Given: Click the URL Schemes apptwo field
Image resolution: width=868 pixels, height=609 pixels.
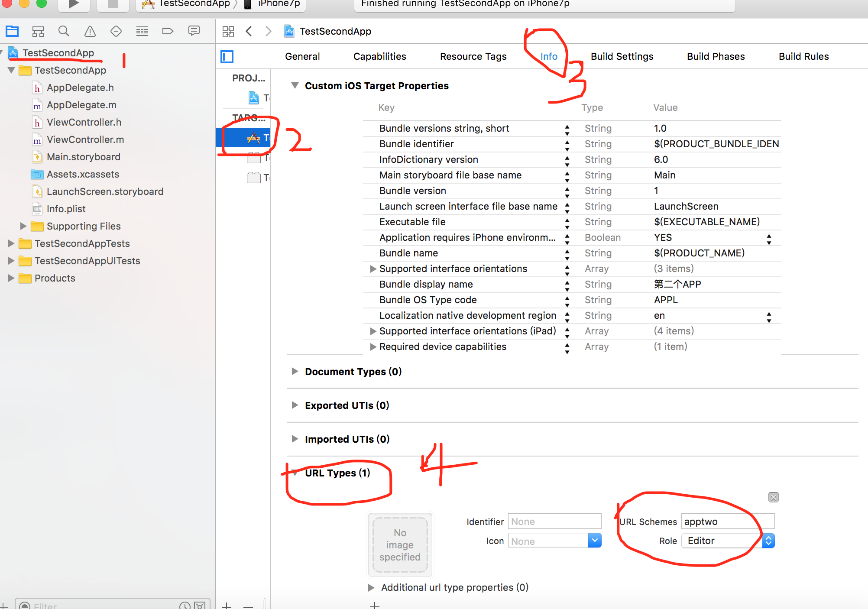Looking at the screenshot, I should click(x=728, y=522).
